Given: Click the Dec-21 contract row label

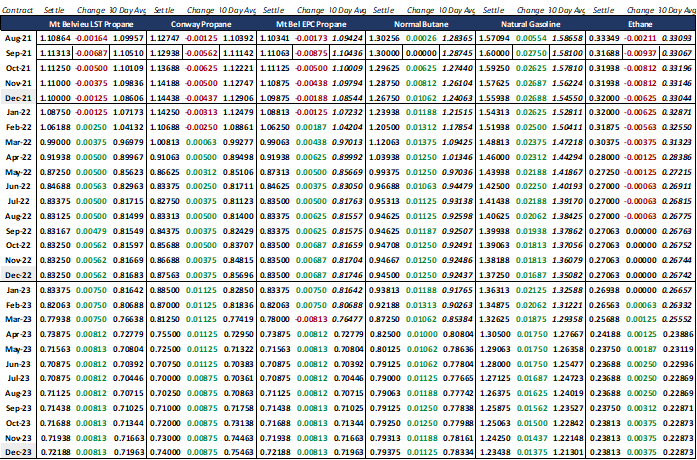Looking at the screenshot, I should [x=18, y=97].
